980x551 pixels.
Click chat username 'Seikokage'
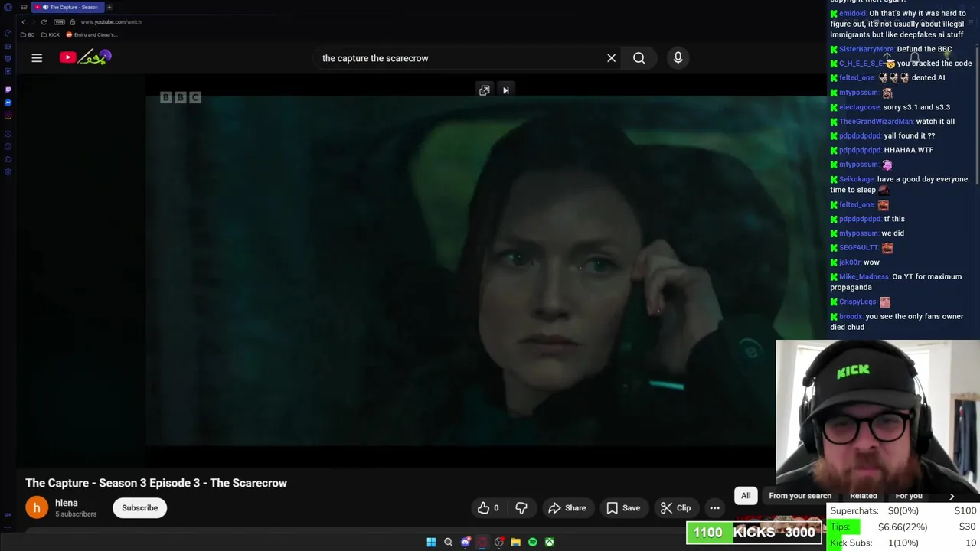pos(856,179)
